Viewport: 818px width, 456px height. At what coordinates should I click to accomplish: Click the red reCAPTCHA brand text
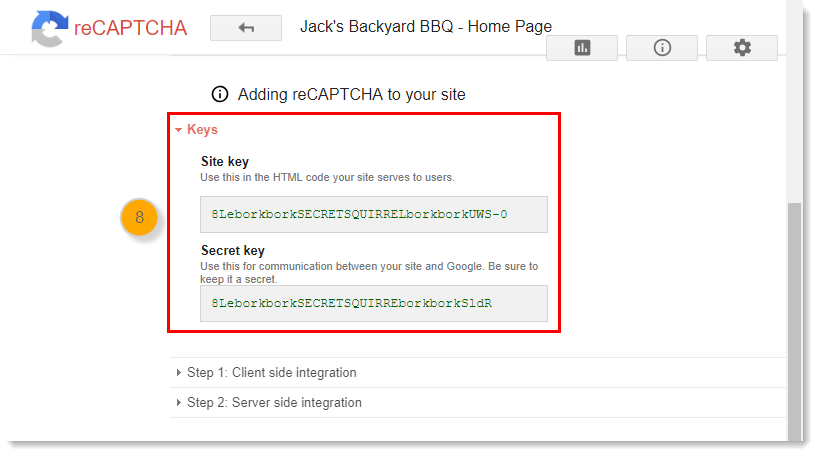point(130,28)
